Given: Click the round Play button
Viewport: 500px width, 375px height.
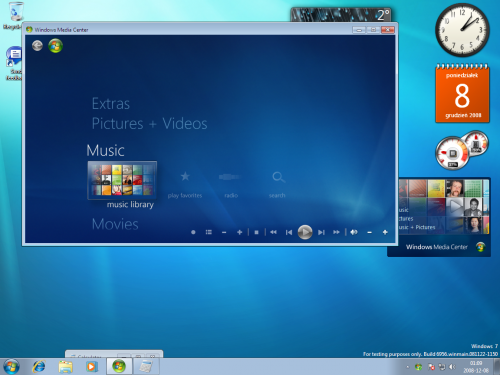Looking at the screenshot, I should click(305, 232).
